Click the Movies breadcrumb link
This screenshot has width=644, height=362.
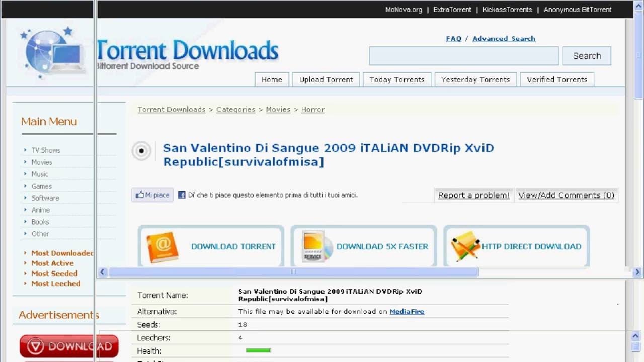pyautogui.click(x=278, y=110)
